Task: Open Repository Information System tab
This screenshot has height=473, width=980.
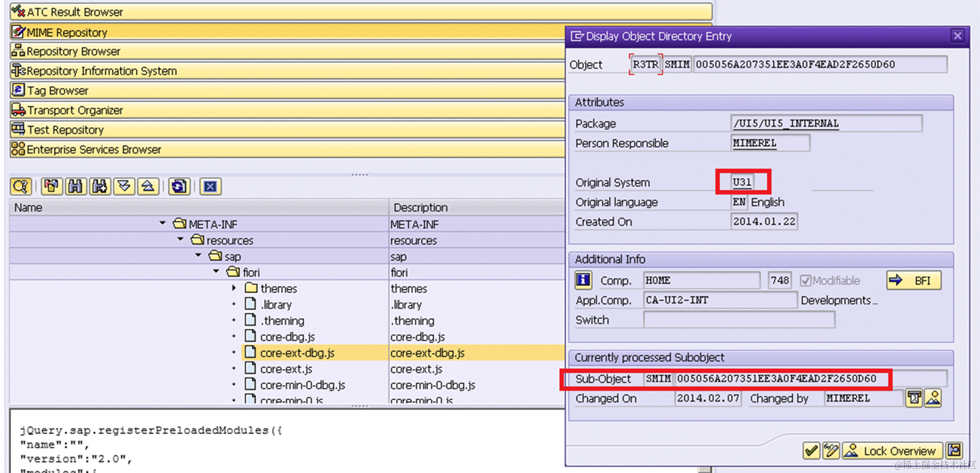Action: 287,71
